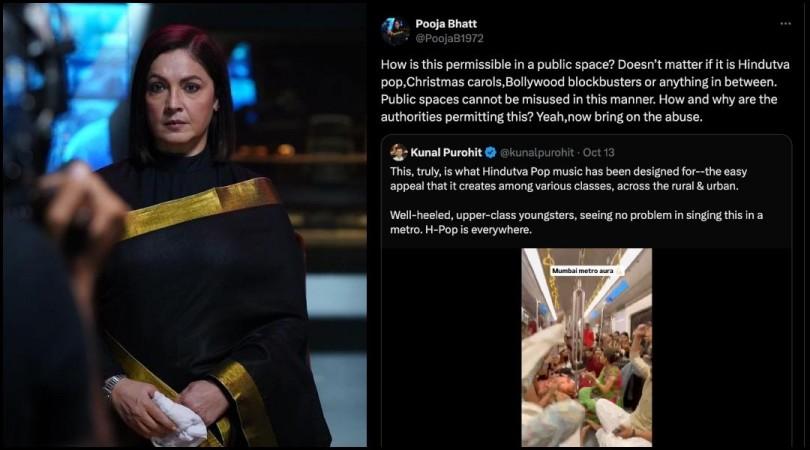810x450 pixels.
Task: Click the 'How is this permissible' tweet line
Action: click(585, 65)
